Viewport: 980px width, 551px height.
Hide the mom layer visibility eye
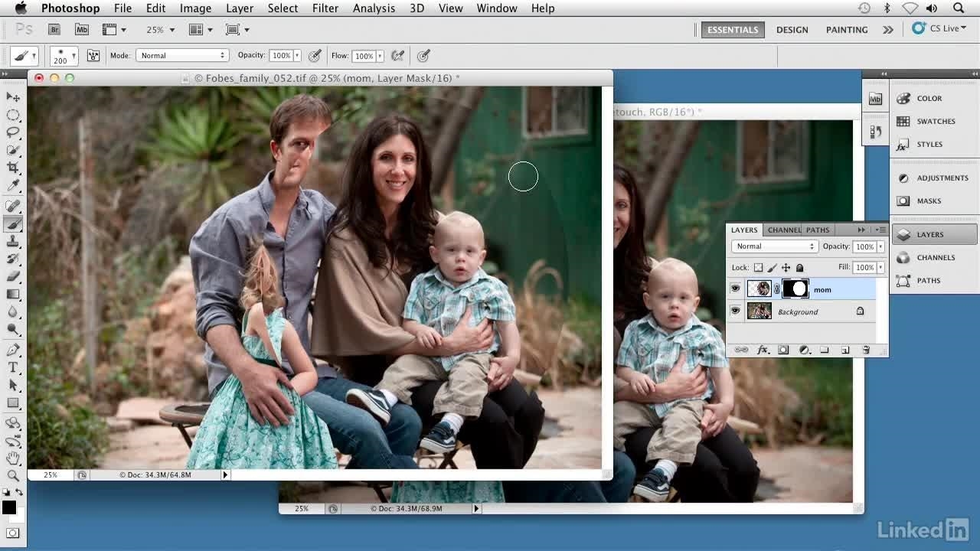735,289
